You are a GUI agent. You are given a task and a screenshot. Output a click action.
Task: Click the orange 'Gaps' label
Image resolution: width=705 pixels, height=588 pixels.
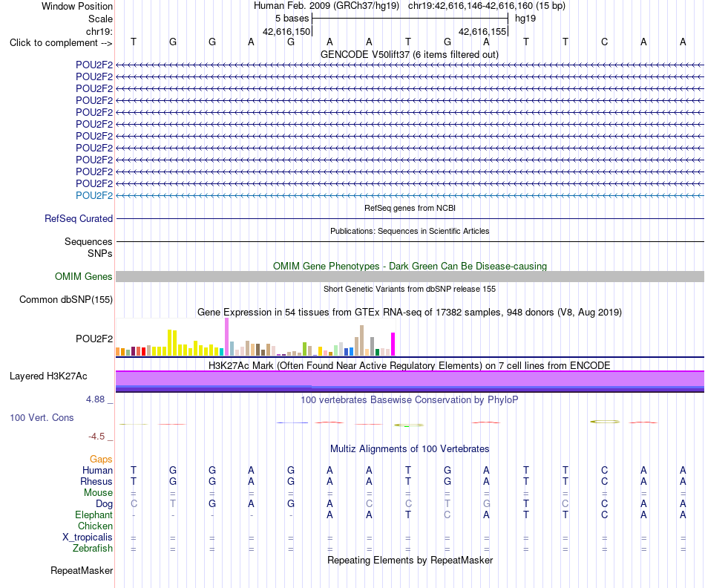(x=101, y=459)
